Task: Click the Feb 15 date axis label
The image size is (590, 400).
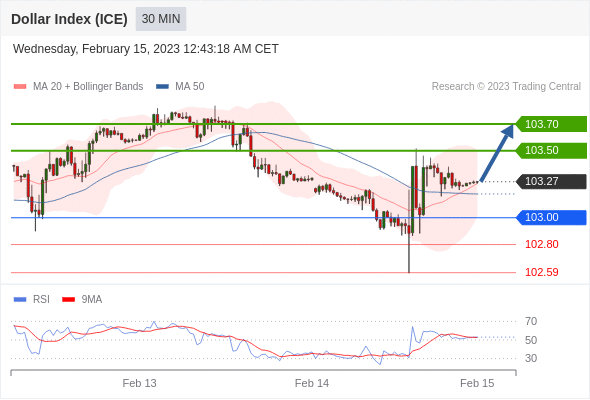Action: 477,383
